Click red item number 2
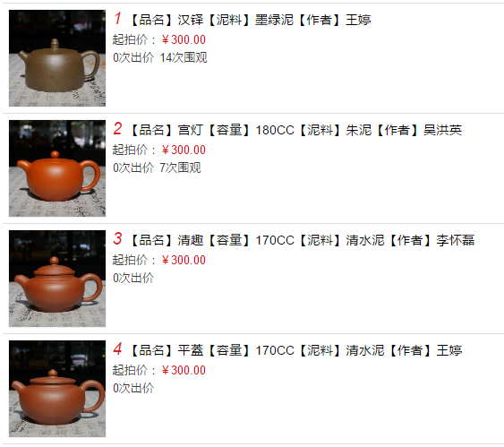 point(117,129)
